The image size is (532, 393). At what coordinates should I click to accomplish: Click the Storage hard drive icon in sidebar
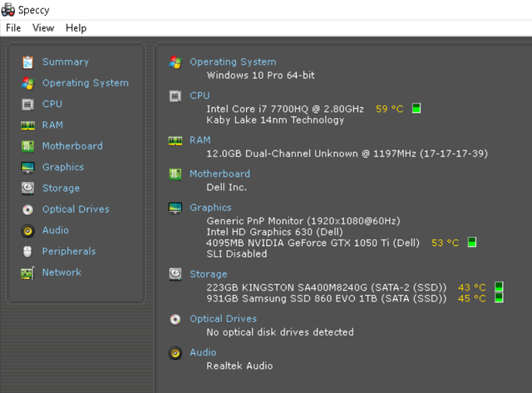point(27,189)
